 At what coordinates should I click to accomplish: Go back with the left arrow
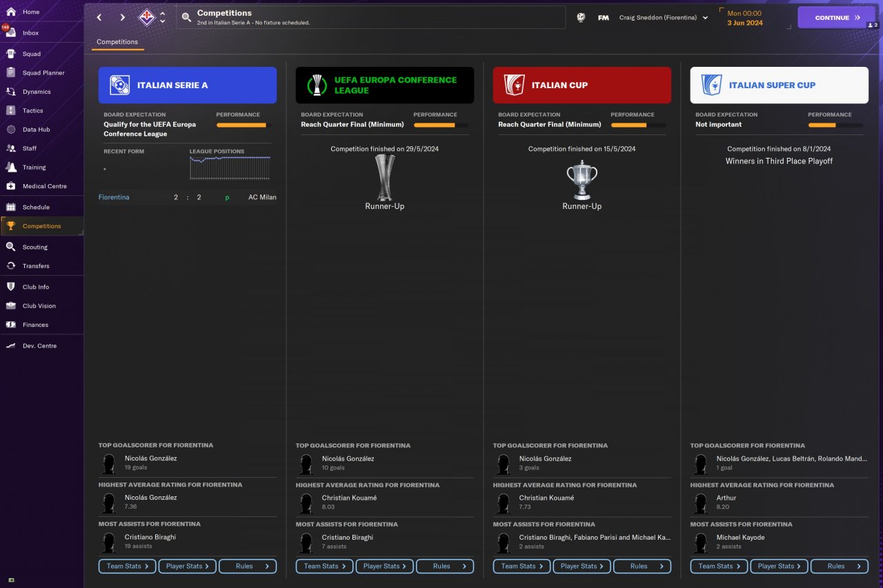coord(99,17)
